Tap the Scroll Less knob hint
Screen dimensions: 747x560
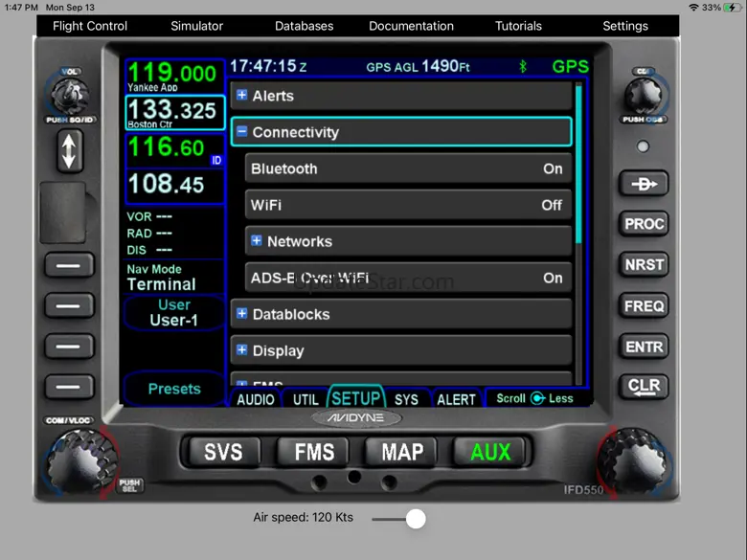pyautogui.click(x=534, y=398)
